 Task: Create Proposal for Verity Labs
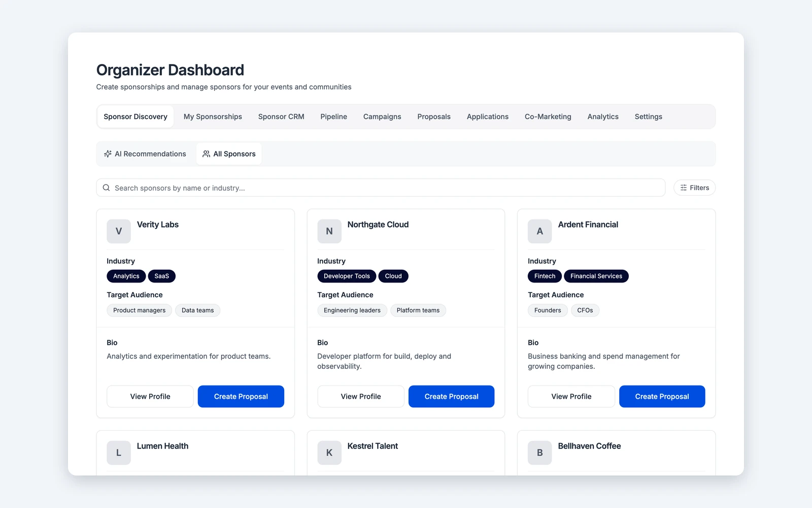(x=241, y=396)
